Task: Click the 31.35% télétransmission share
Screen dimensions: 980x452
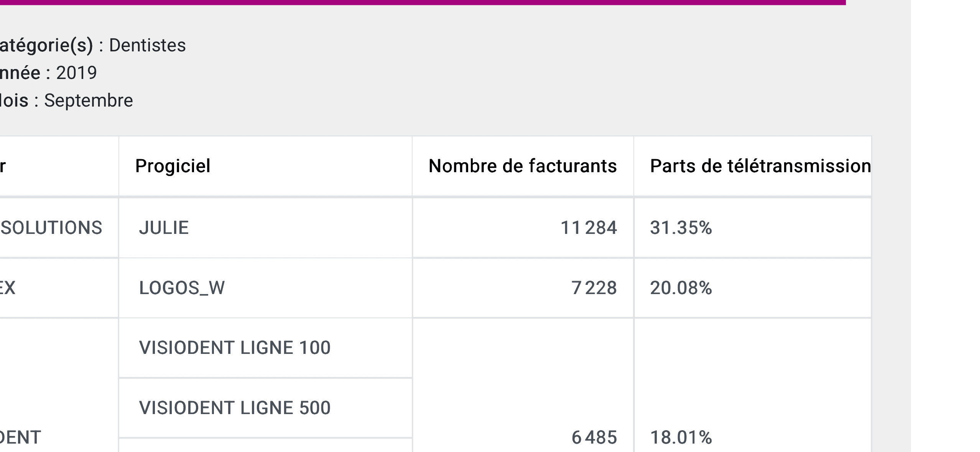Action: 681,228
